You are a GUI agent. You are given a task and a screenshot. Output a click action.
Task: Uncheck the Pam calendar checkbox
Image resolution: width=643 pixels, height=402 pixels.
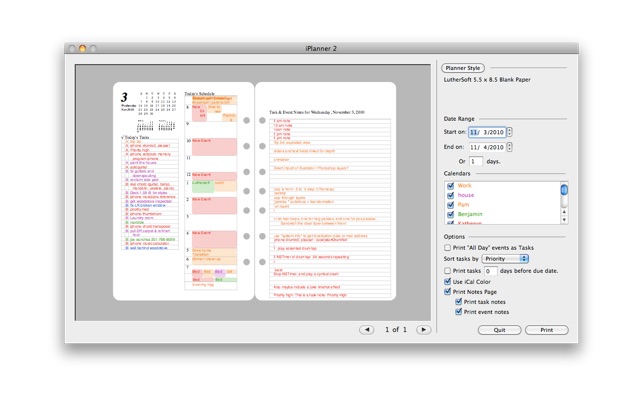click(x=450, y=205)
